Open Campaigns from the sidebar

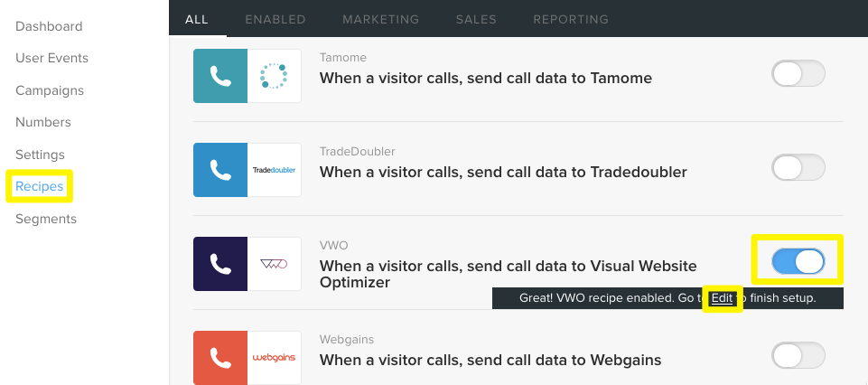pos(50,90)
